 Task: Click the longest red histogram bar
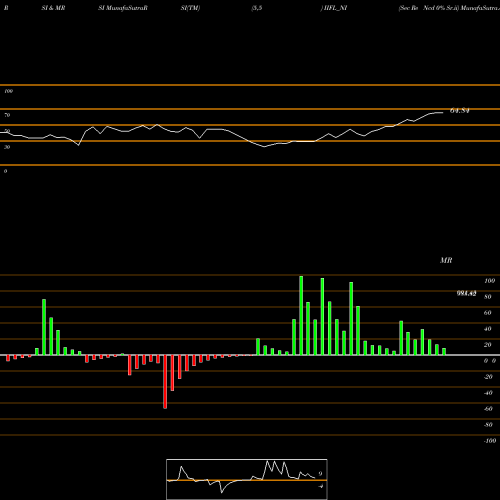tap(165, 382)
